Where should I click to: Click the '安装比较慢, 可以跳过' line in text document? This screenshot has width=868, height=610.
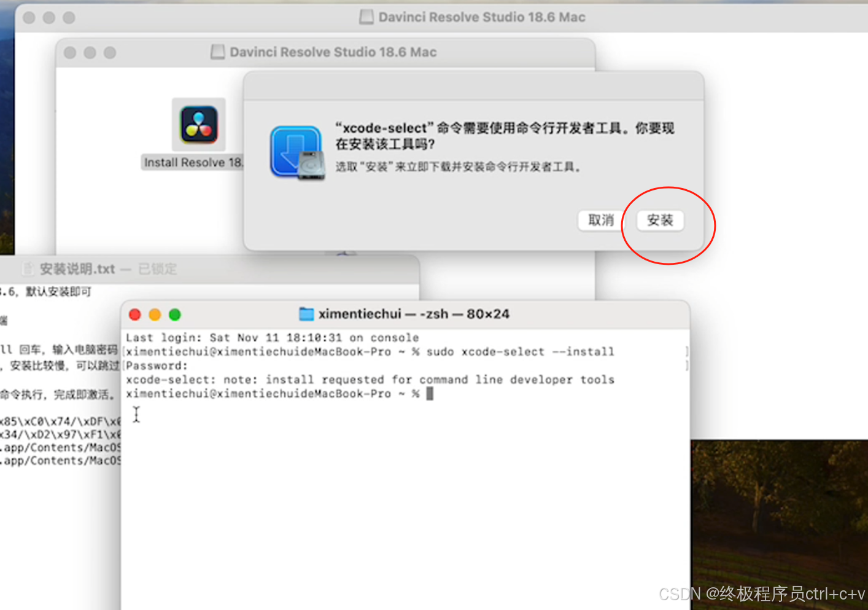click(60, 366)
